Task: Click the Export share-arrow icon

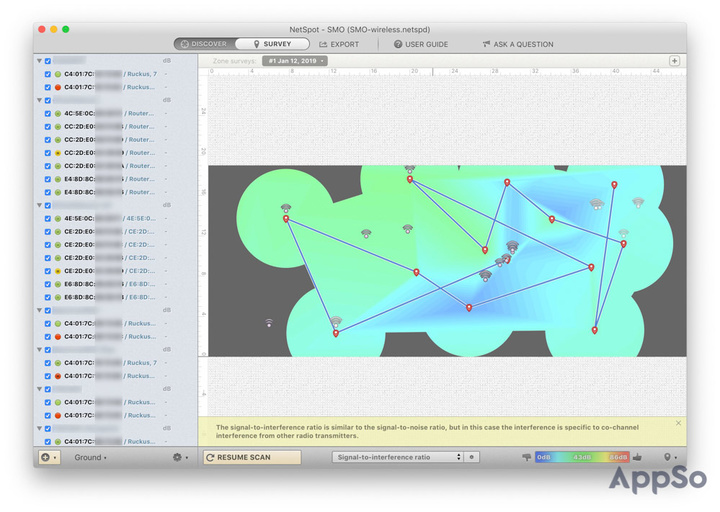Action: point(323,44)
